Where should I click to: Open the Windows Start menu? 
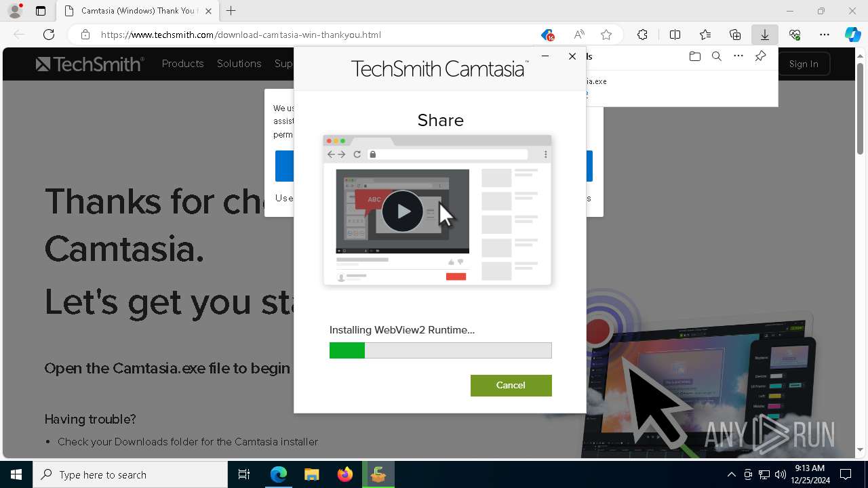tap(16, 474)
